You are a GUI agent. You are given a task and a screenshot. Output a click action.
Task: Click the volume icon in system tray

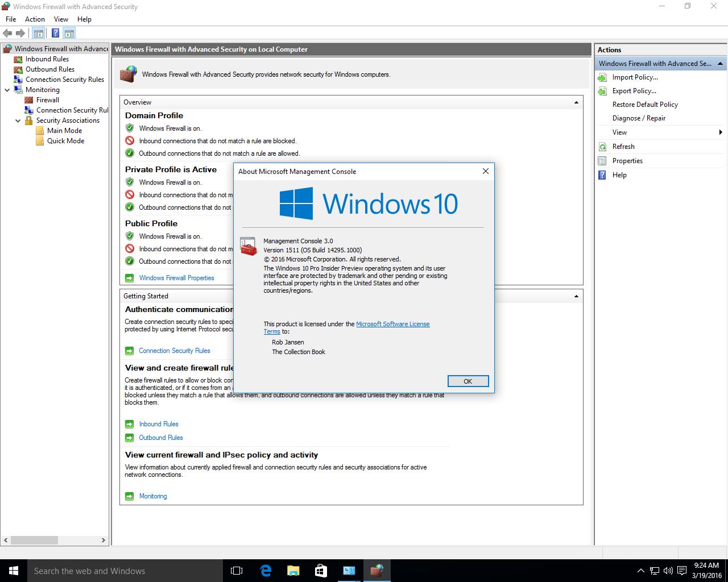point(668,571)
